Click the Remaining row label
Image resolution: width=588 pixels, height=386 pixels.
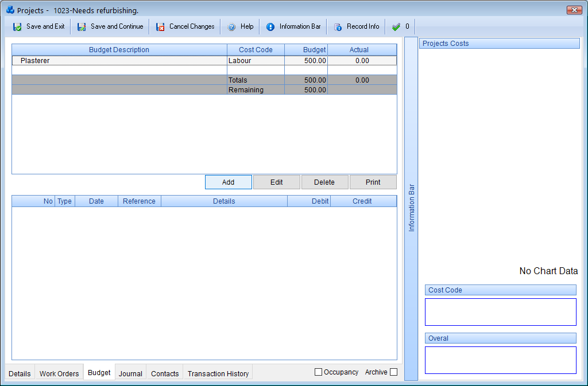click(246, 90)
